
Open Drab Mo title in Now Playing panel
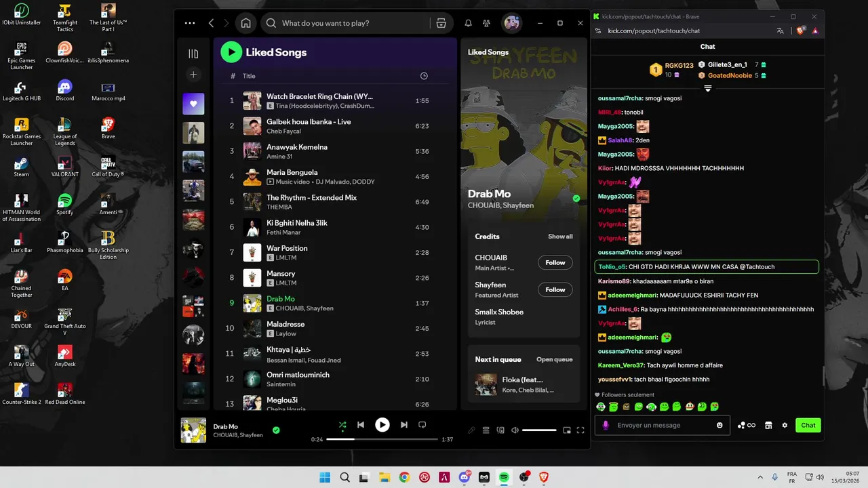coord(489,194)
